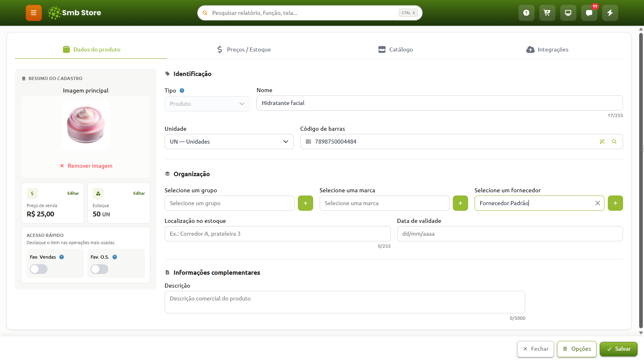644x362 pixels.
Task: Add a new fornecedor with plus button
Action: click(x=615, y=203)
